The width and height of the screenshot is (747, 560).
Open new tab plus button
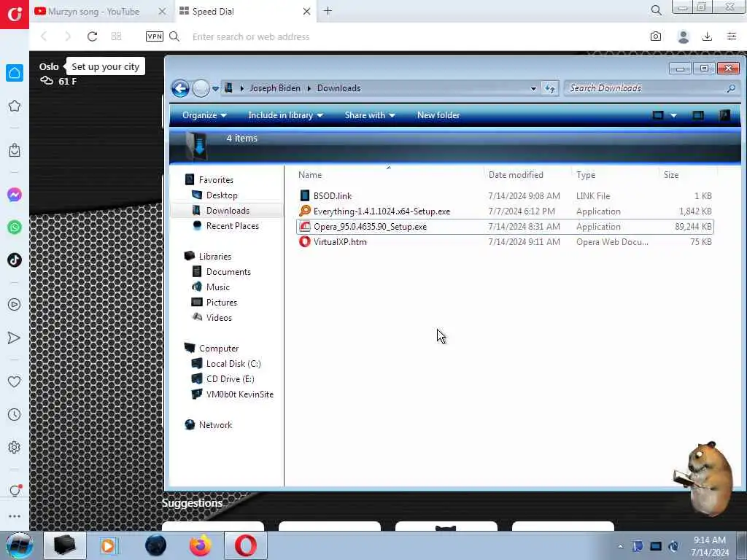point(328,11)
